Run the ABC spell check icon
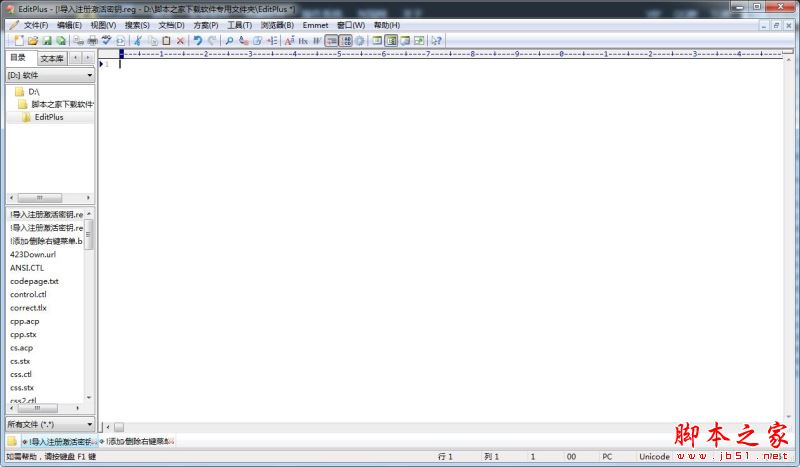 [106, 40]
